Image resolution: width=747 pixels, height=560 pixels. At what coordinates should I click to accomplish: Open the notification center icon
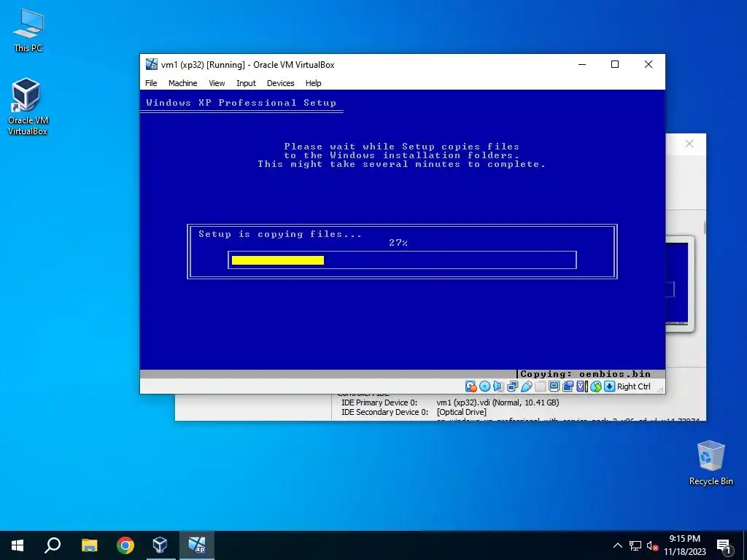point(724,546)
